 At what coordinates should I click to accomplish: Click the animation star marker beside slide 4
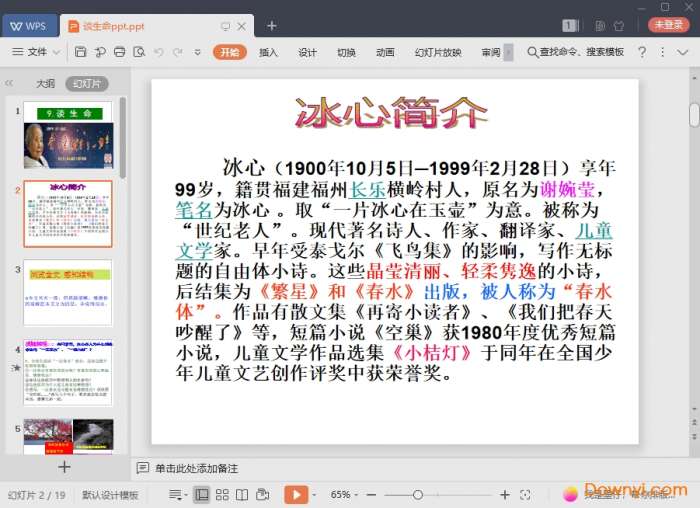click(17, 367)
